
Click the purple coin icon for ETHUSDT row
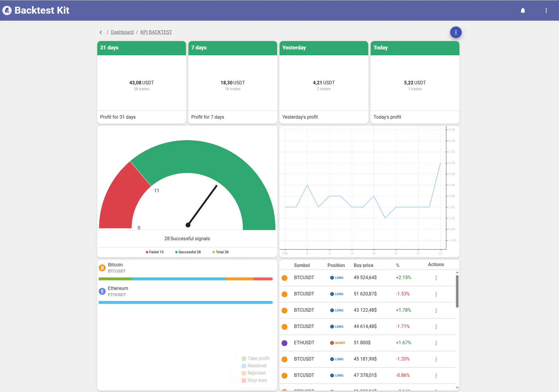tap(284, 343)
